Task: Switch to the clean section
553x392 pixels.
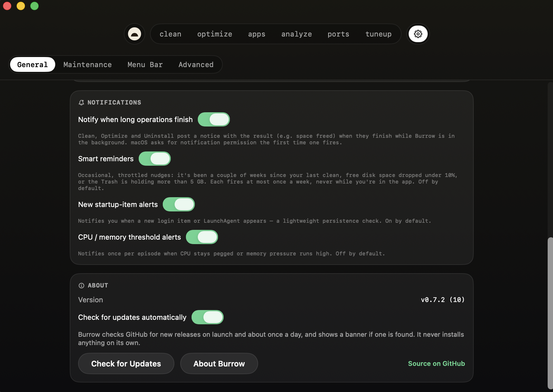Action: click(x=170, y=34)
